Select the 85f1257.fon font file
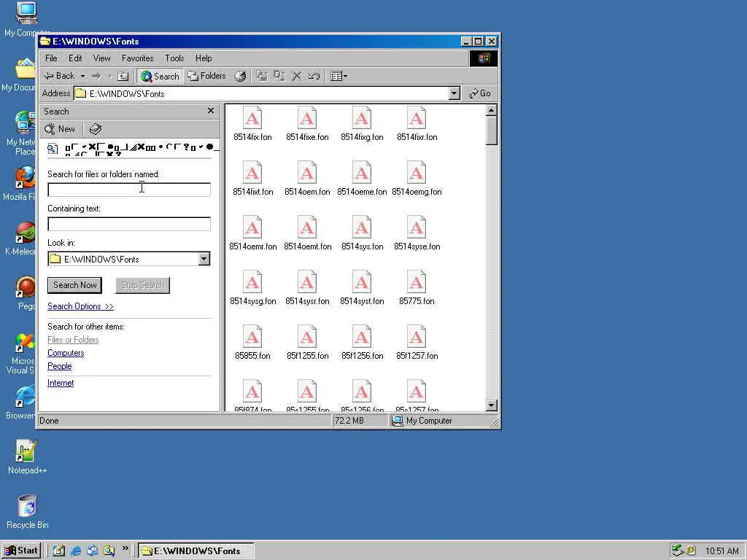 [x=417, y=343]
